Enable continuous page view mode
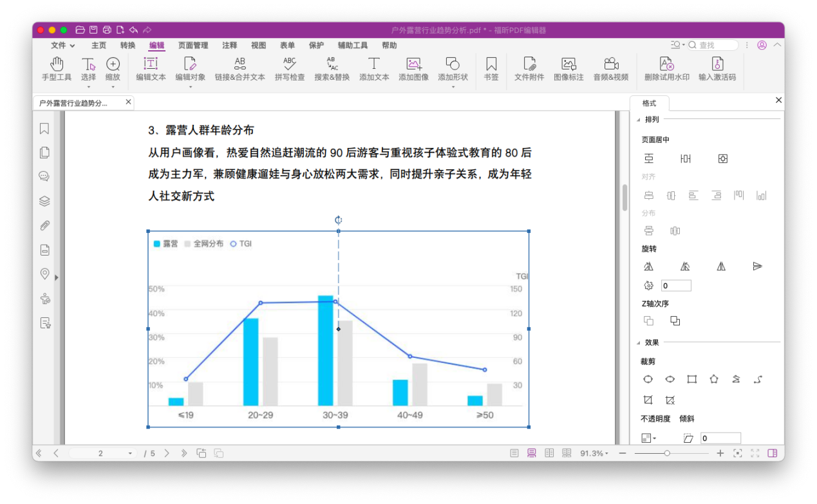817x504 pixels. coord(532,453)
